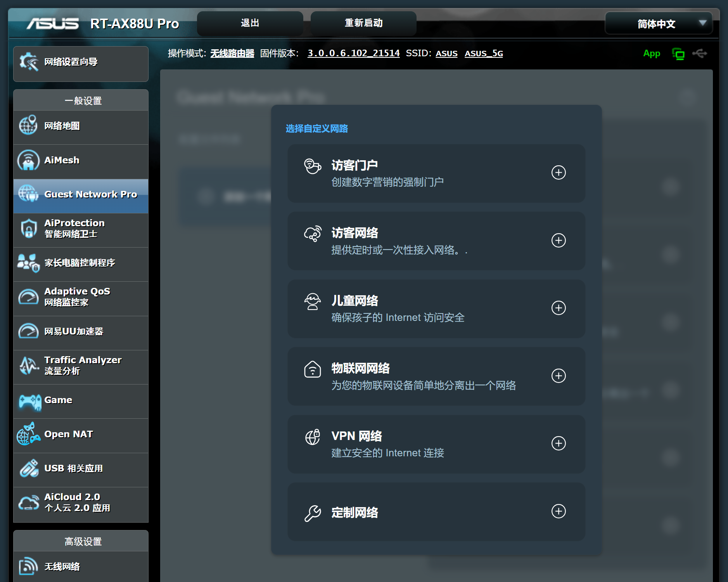Open 网络地图 menu item
This screenshot has height=582, width=728.
(x=81, y=127)
